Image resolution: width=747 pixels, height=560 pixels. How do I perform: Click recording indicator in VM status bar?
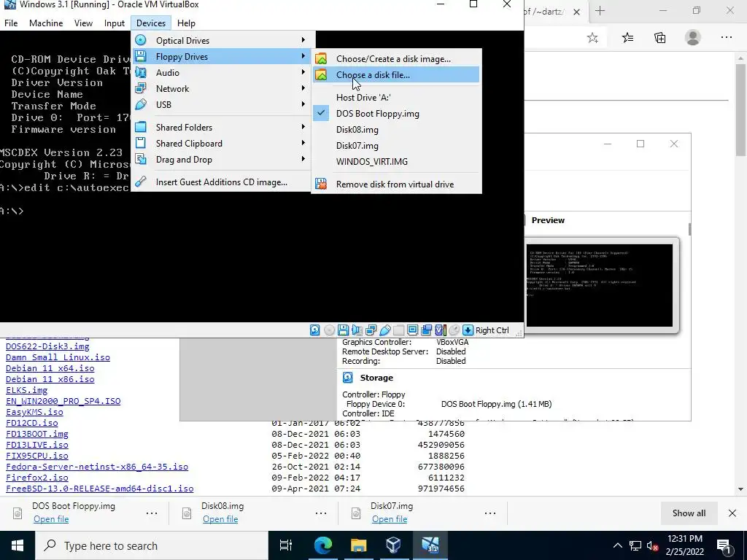click(x=426, y=330)
